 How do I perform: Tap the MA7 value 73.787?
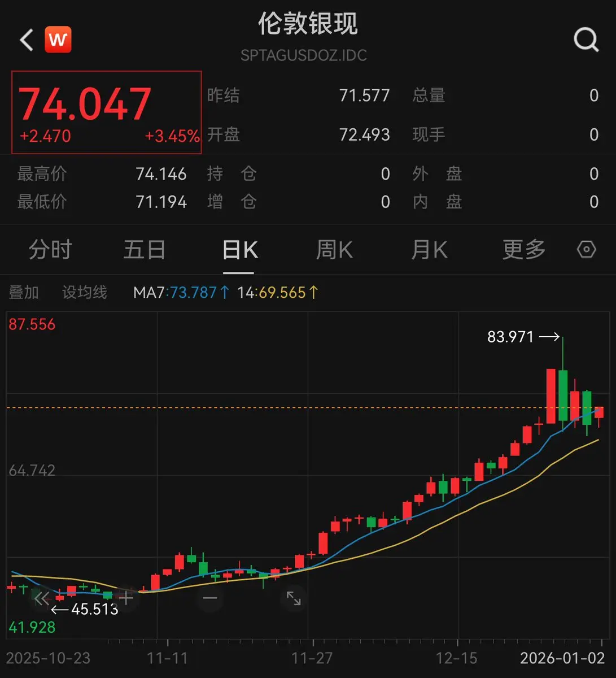coord(194,292)
